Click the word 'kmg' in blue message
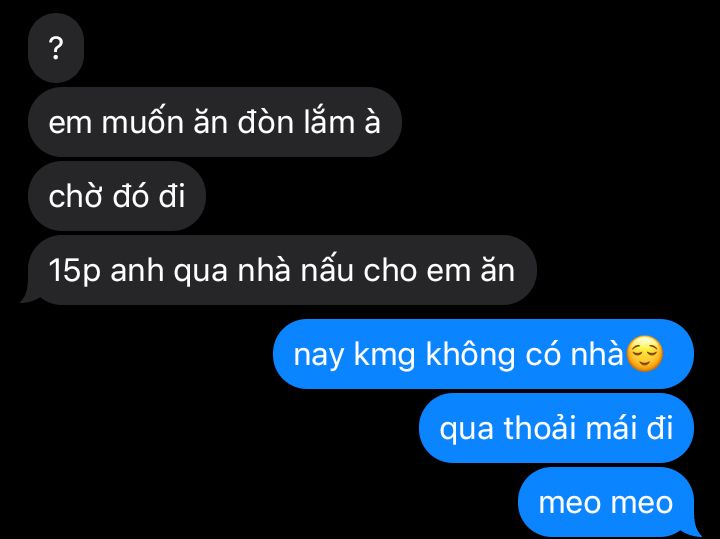720x539 pixels. [x=384, y=356]
